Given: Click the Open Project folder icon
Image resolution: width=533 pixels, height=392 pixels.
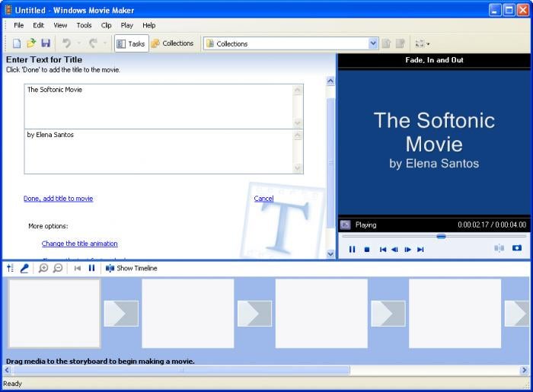Looking at the screenshot, I should pyautogui.click(x=31, y=43).
